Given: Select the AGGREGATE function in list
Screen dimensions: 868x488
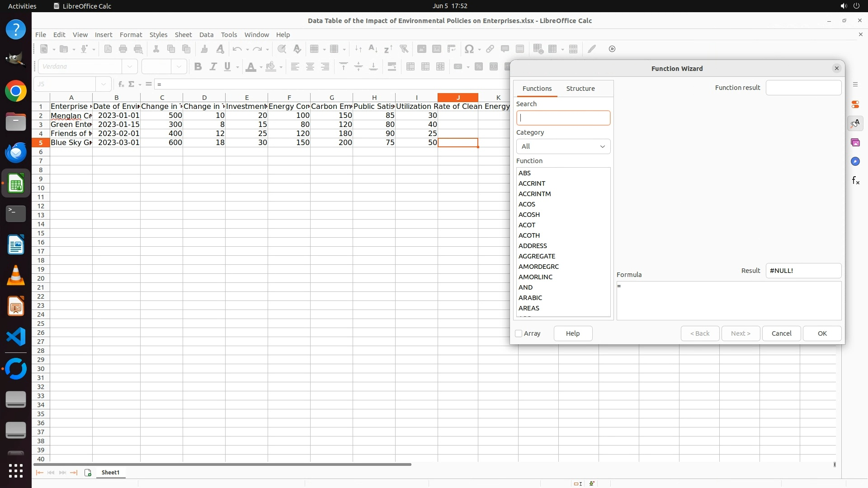Looking at the screenshot, I should coord(537,256).
